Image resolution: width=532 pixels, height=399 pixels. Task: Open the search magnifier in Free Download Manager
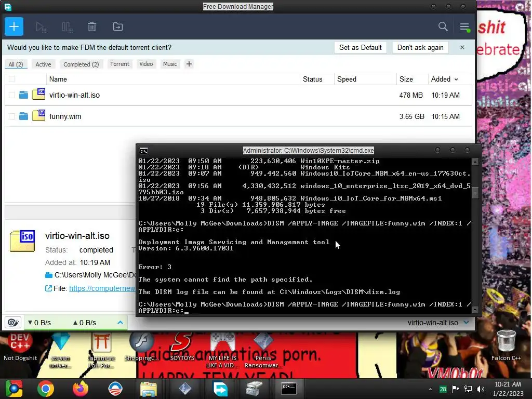click(x=443, y=26)
